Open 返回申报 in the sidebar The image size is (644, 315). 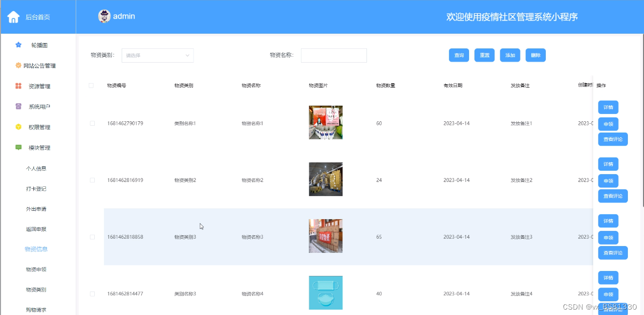(x=36, y=229)
